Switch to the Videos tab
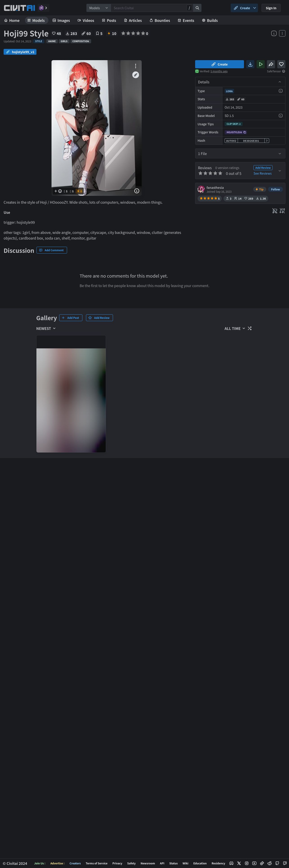This screenshot has width=289, height=868. tap(86, 21)
